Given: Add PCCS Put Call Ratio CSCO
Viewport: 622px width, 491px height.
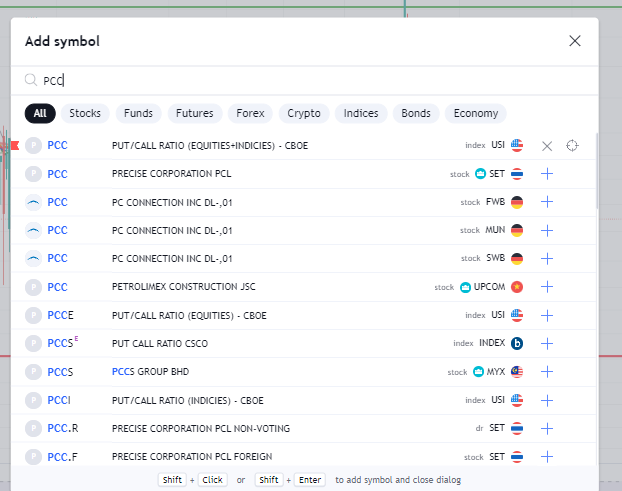Looking at the screenshot, I should (547, 343).
